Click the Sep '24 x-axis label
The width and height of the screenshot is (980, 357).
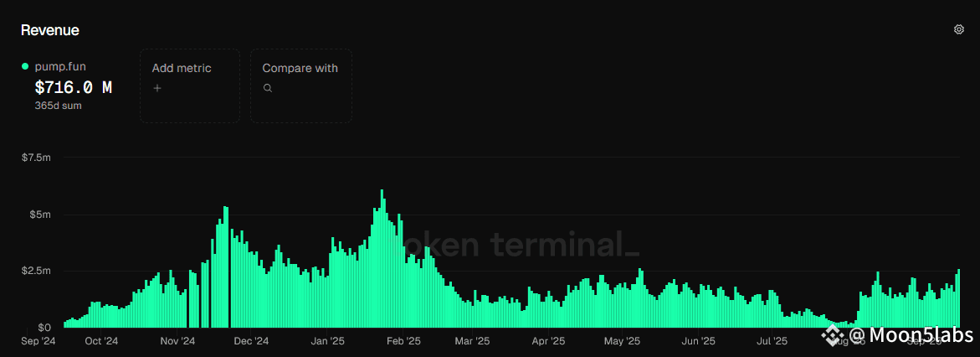tap(37, 341)
